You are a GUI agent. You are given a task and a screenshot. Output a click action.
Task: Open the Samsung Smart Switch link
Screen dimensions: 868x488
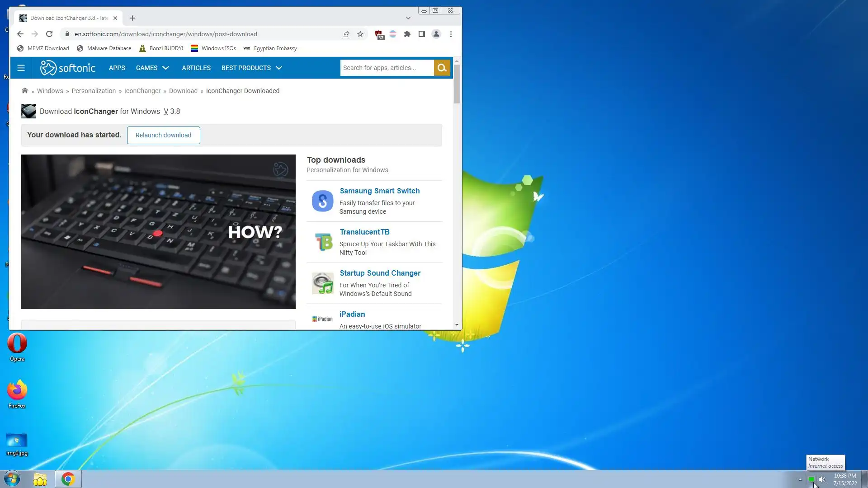click(x=380, y=191)
